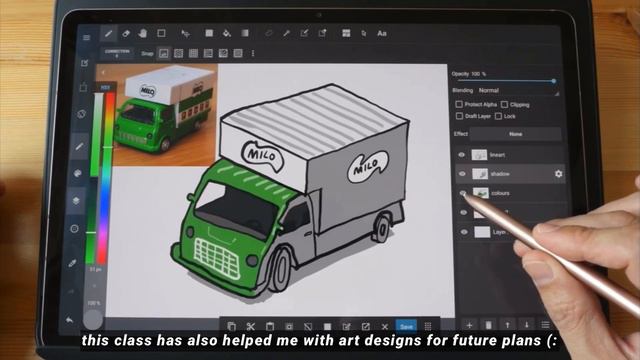Select the Hand move tool

pyautogui.click(x=142, y=33)
